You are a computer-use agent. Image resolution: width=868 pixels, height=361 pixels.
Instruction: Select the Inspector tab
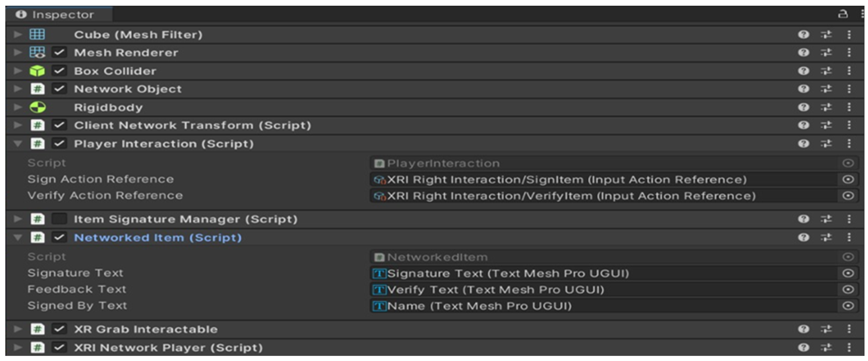point(59,15)
